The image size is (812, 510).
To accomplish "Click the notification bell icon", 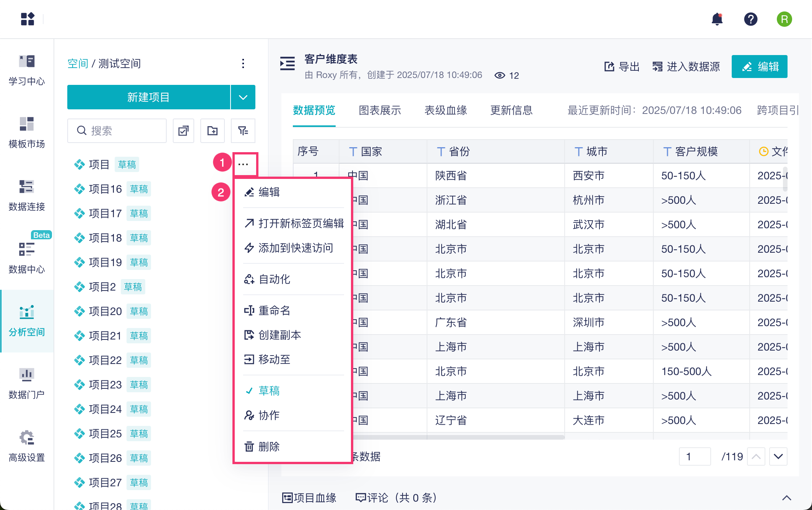I will coord(717,19).
